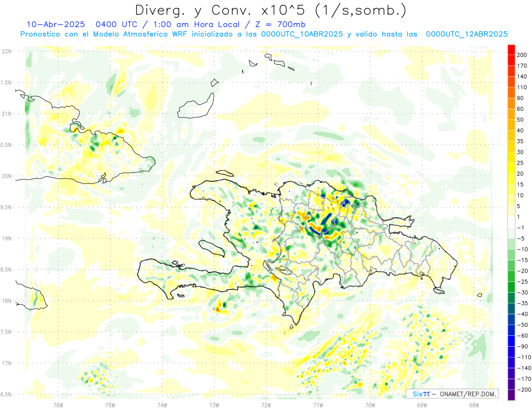Click the "74W" longitude label
532x411 pixels.
[x=162, y=404]
